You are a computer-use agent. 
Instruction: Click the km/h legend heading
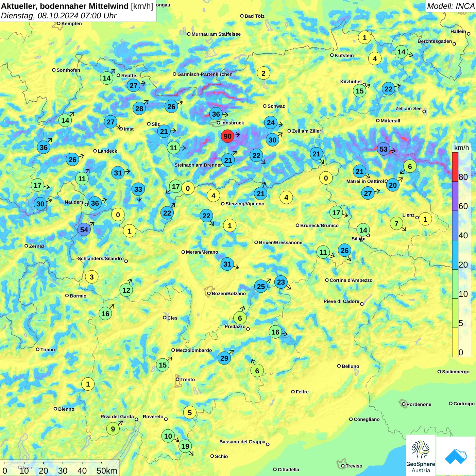click(x=461, y=148)
